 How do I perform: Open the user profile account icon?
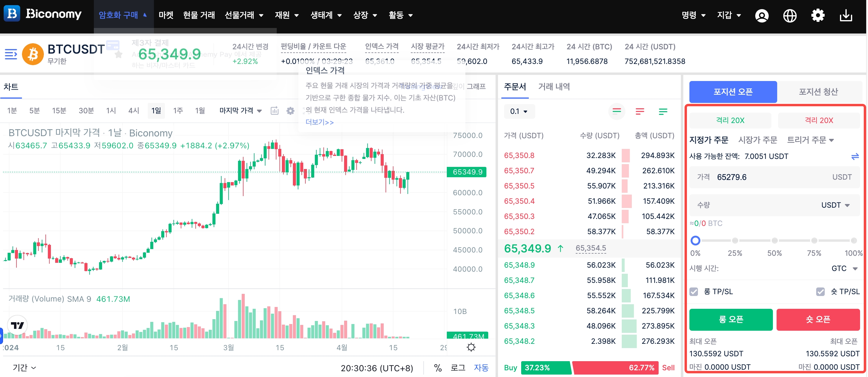[x=762, y=16]
